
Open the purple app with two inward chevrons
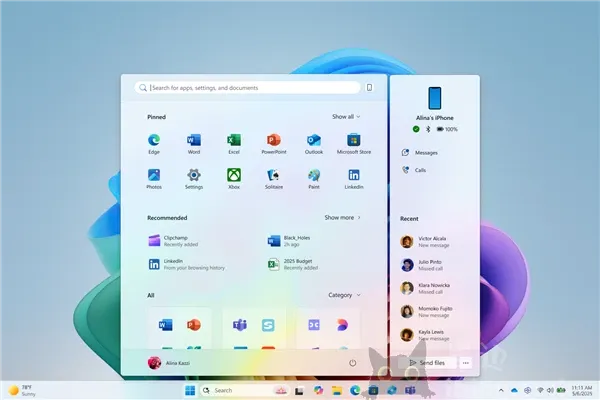tap(314, 325)
